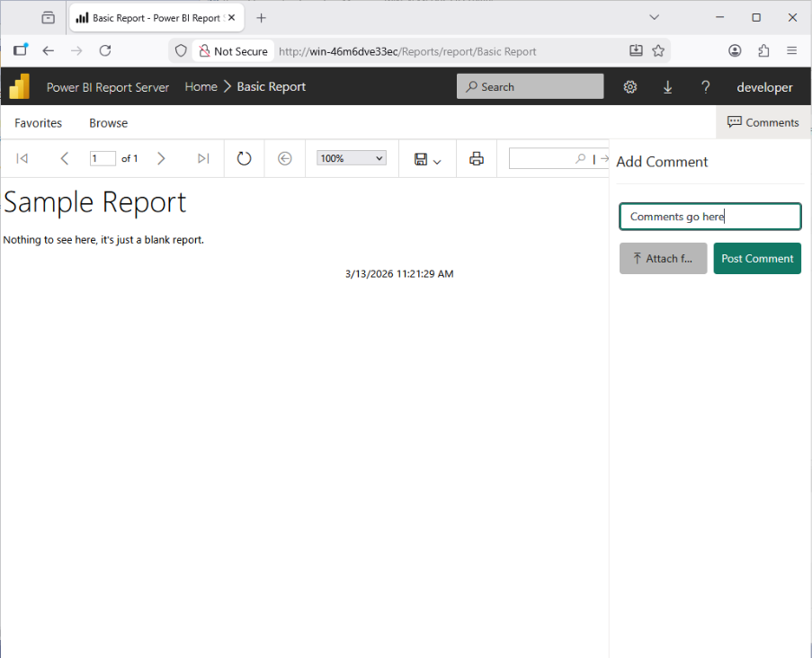Open the 100% zoom dropdown

[x=351, y=158]
